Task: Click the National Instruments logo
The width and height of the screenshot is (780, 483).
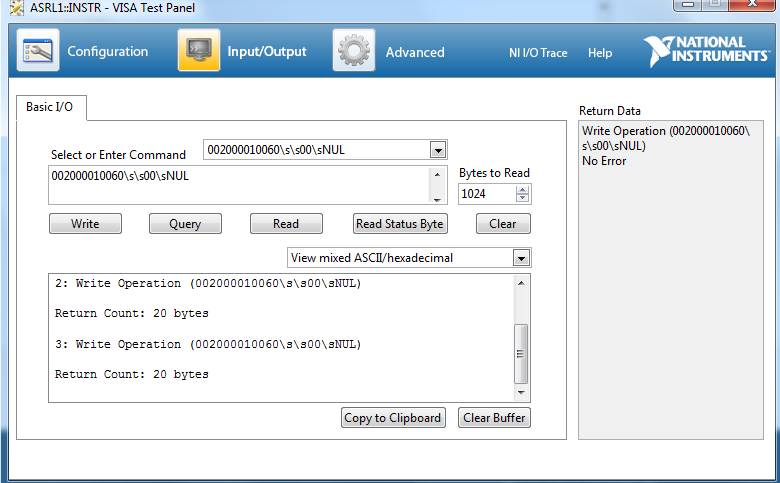Action: [x=705, y=51]
